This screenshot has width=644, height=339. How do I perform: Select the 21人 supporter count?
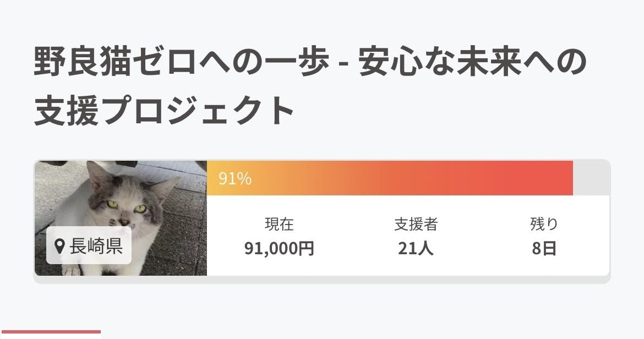(416, 249)
